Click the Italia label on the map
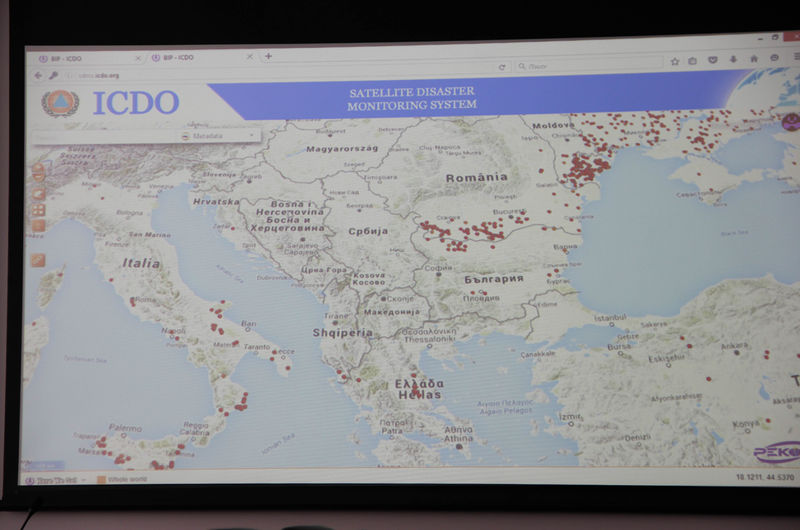 (x=141, y=263)
